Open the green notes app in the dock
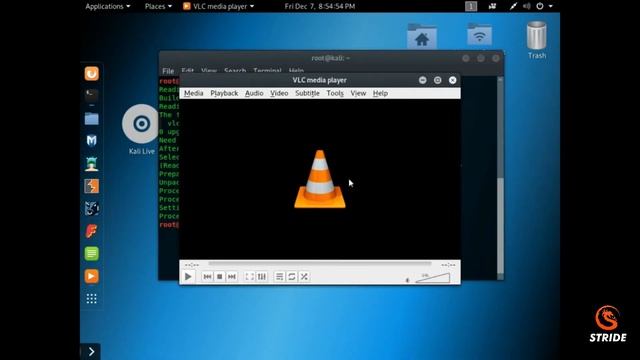 91,253
